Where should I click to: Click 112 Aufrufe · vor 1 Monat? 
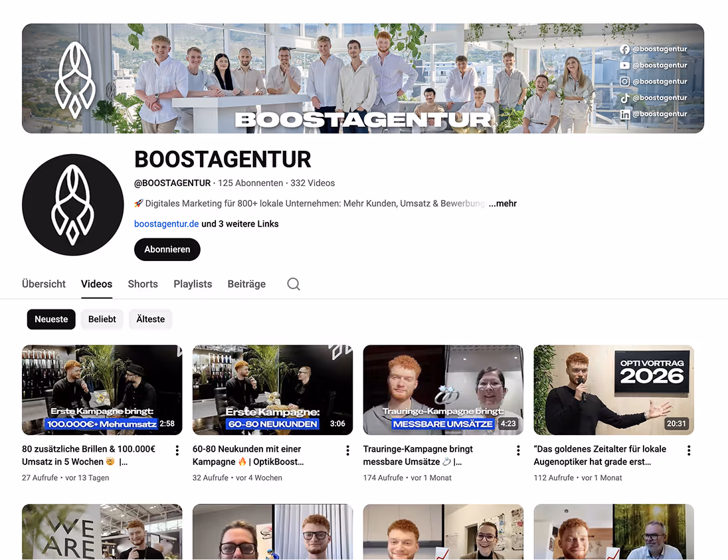[x=578, y=478]
